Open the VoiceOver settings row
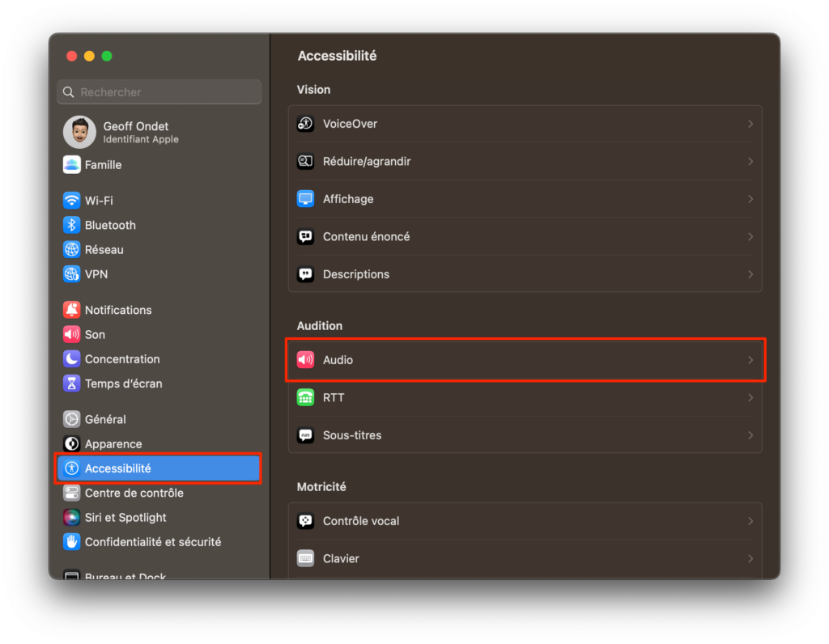This screenshot has height=644, width=829. pos(525,124)
